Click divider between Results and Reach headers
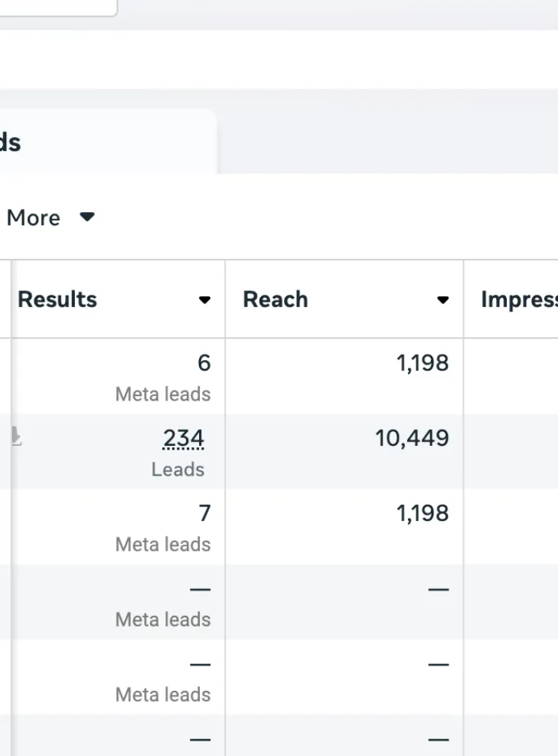The image size is (558, 756). tap(225, 299)
